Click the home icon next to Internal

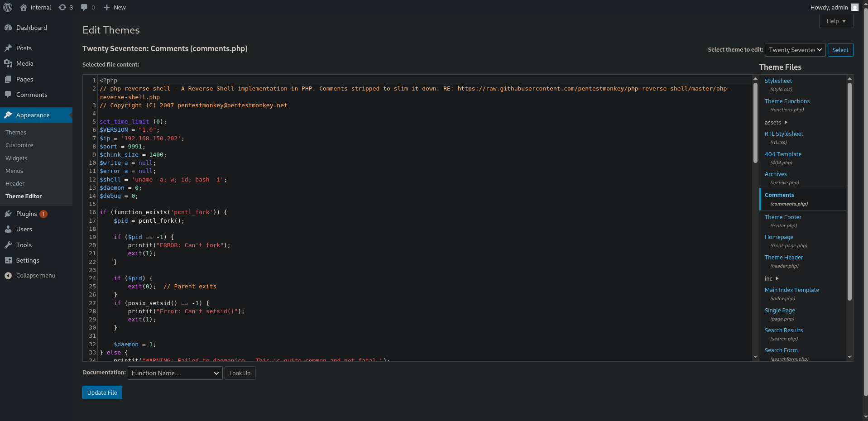24,7
